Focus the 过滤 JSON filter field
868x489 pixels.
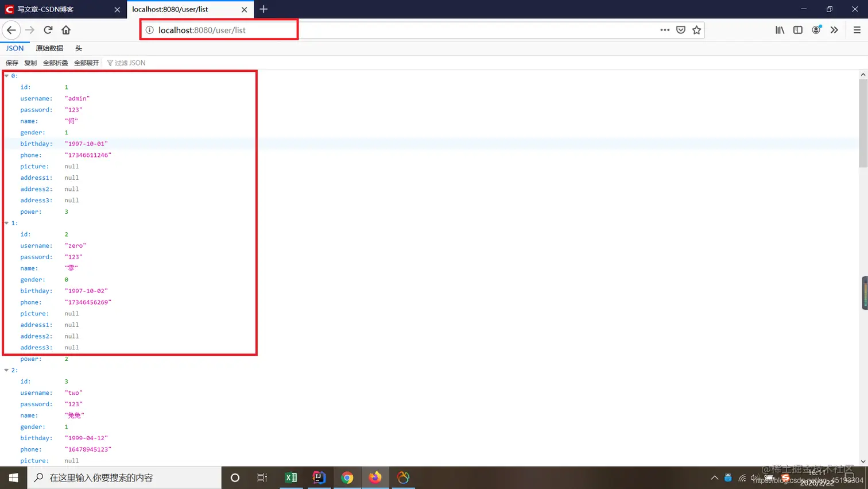130,63
